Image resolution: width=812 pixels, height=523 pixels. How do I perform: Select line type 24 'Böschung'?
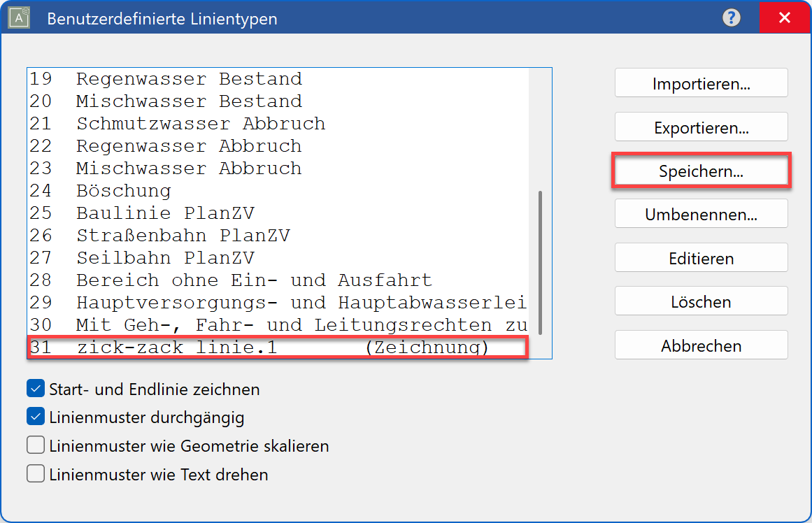[x=210, y=190]
